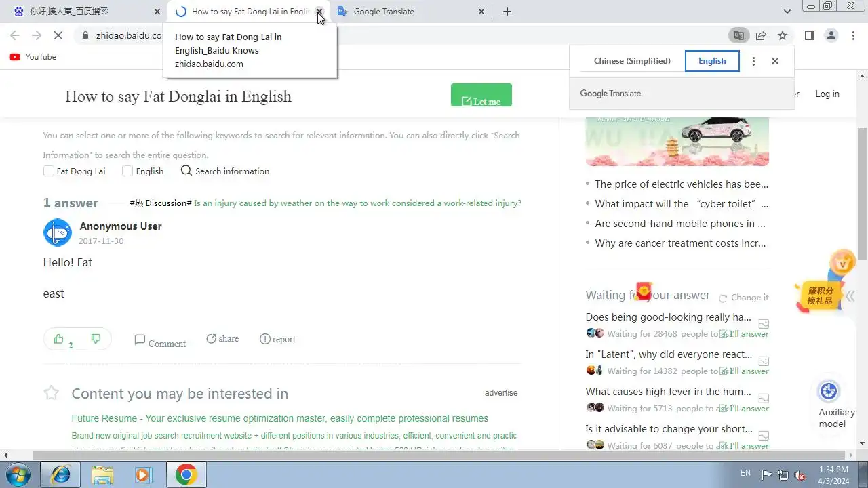Bookmark this page with star icon
This screenshot has width=868, height=488.
coord(783,35)
